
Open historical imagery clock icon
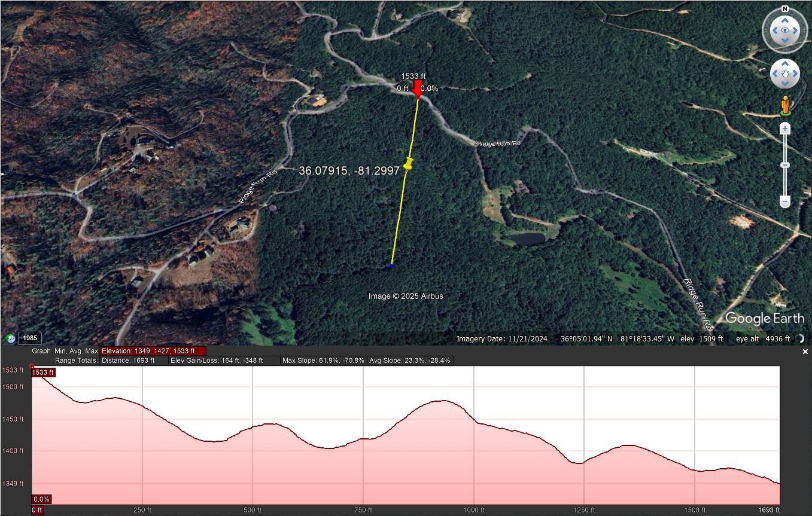(10, 338)
